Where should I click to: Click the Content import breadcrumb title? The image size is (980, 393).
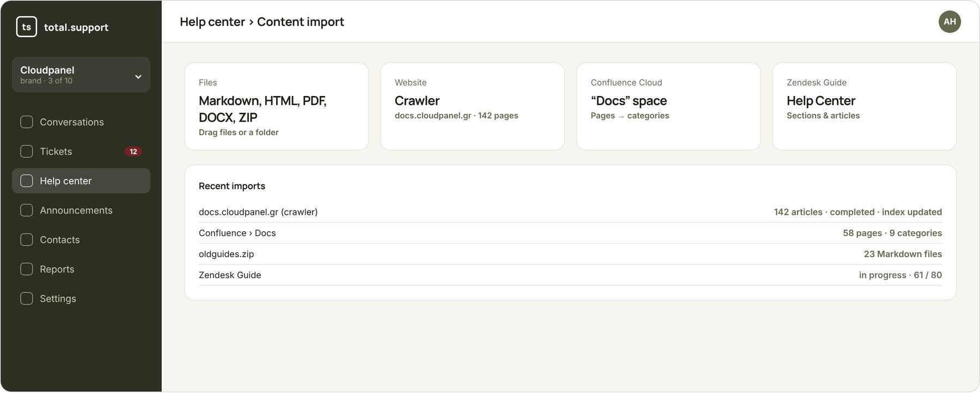301,22
